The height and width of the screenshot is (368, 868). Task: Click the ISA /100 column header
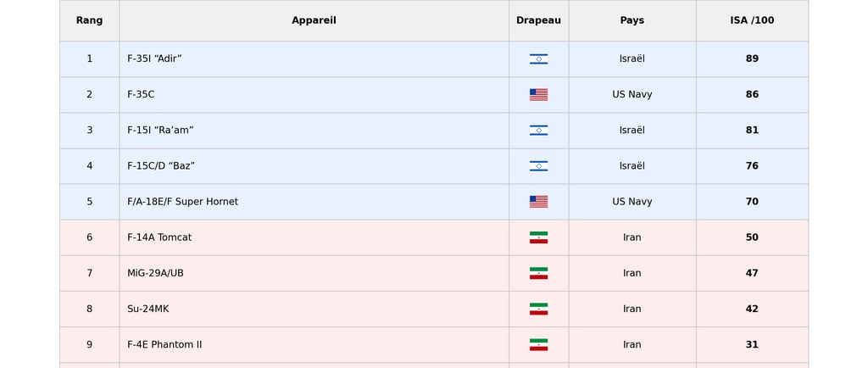[x=752, y=20]
